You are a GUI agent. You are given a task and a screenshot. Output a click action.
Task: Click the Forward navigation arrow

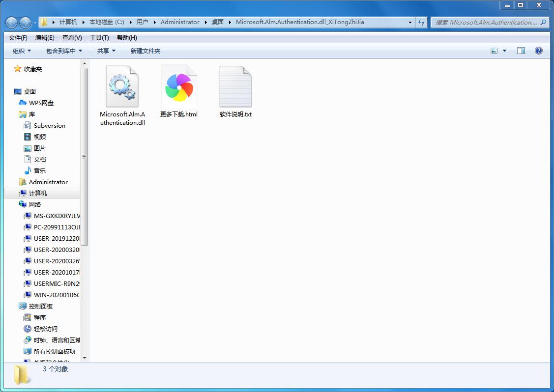tap(25, 23)
